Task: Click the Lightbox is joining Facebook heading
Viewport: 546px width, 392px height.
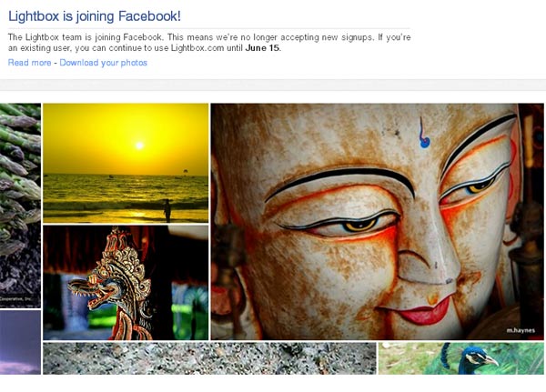Action: (95, 16)
